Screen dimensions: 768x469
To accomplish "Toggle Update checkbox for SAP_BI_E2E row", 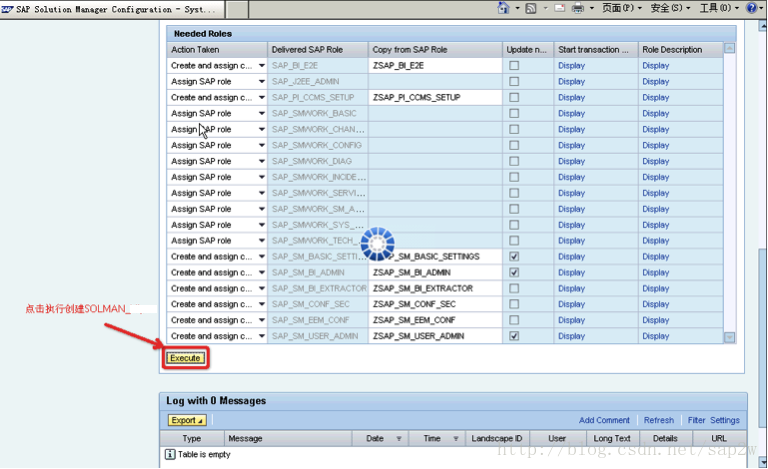I will tap(514, 66).
